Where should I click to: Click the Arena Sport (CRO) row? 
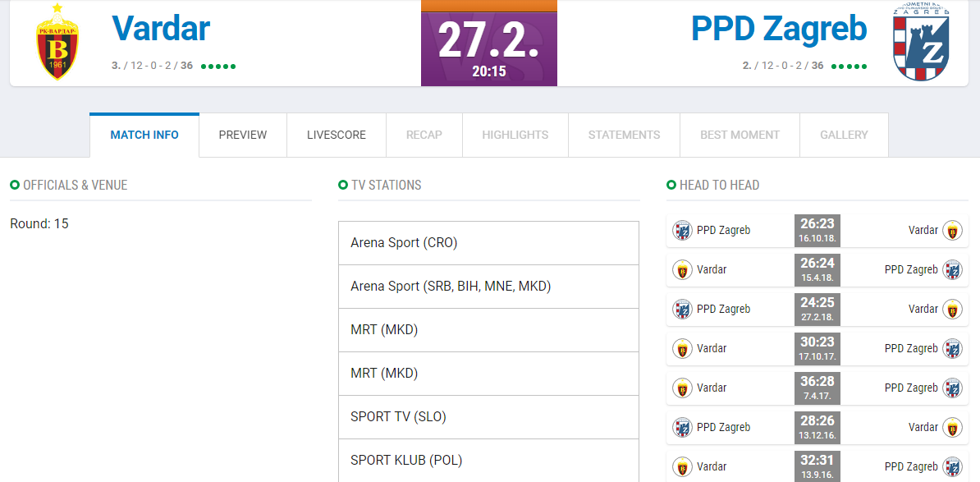(488, 243)
